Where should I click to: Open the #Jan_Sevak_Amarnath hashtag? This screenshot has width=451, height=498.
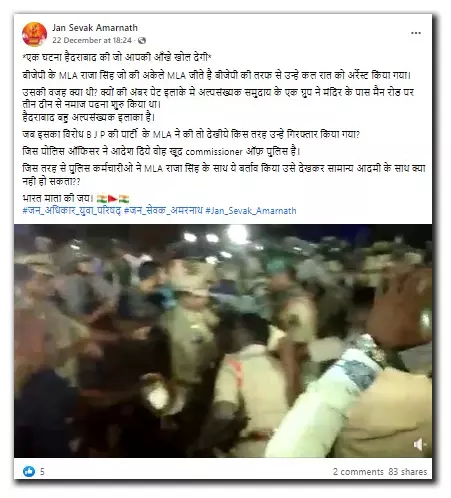(251, 211)
